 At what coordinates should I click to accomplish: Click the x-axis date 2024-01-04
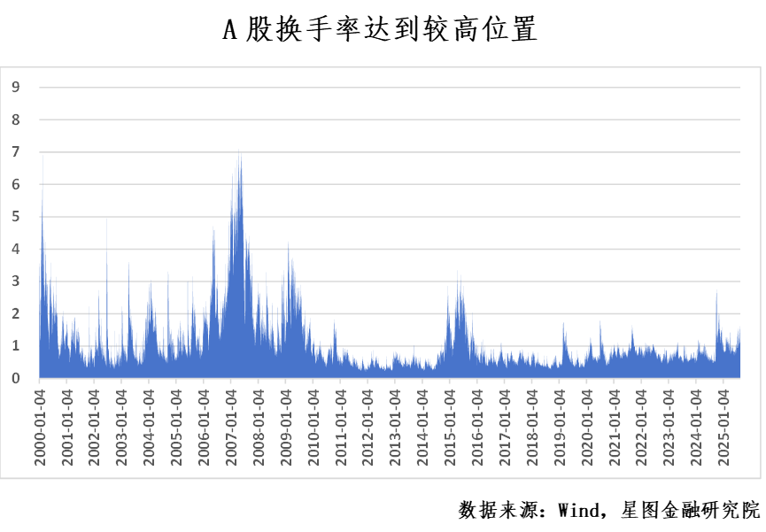[696, 428]
